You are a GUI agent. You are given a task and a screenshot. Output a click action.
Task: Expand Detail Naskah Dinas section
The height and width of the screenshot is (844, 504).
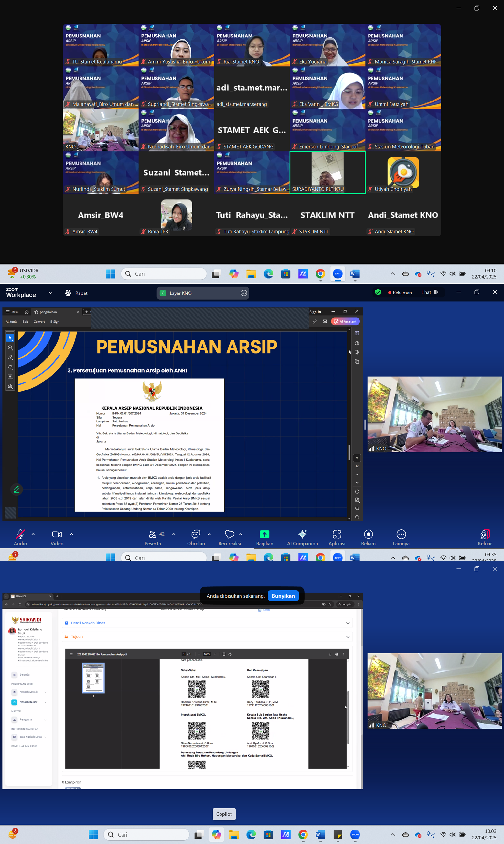207,623
